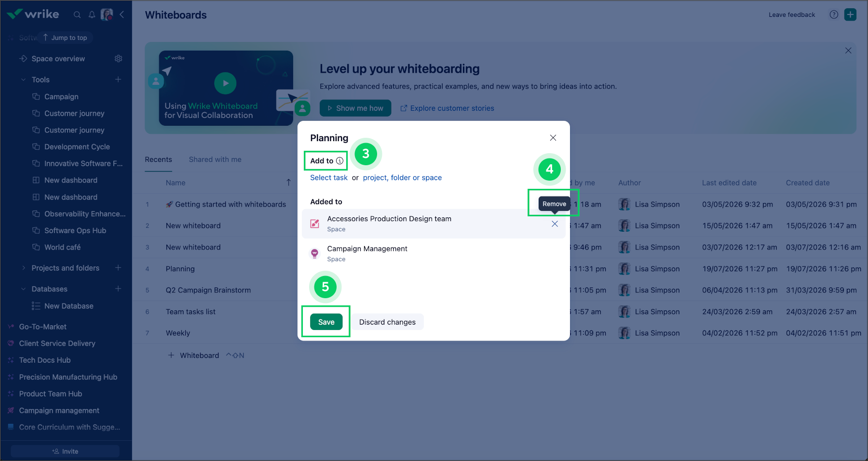The image size is (868, 461).
Task: Click the Accessories Production Design team space icon
Action: click(315, 224)
